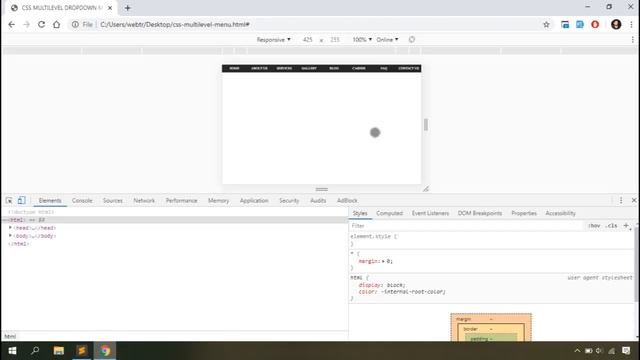The image size is (640, 360).
Task: Click the page address bar URL
Action: coord(175,24)
